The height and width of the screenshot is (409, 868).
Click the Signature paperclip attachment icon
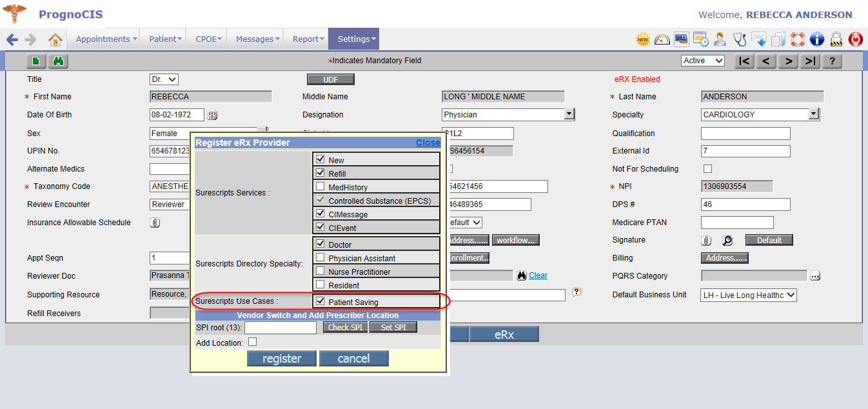[707, 241]
